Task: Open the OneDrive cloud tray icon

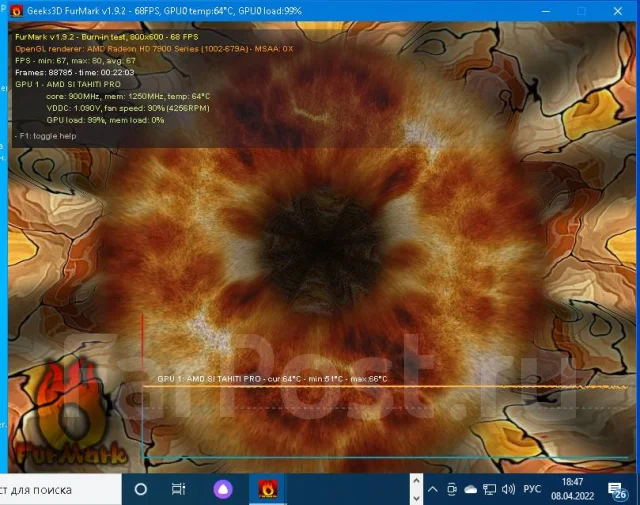Action: point(471,489)
